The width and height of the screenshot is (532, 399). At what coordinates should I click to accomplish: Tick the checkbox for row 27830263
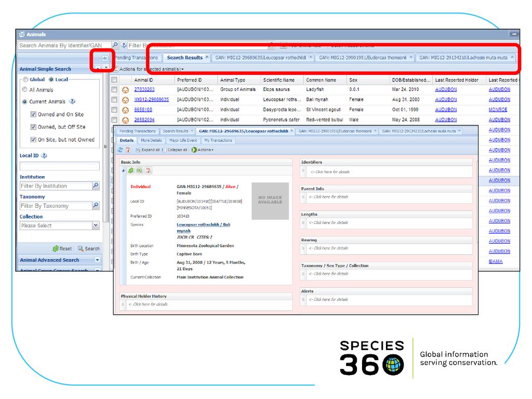click(114, 89)
